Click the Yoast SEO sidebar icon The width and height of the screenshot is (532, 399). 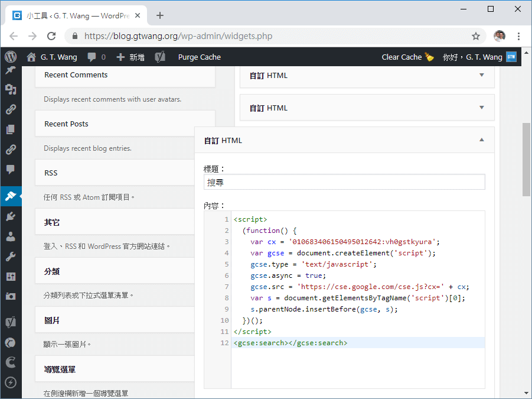tap(11, 322)
